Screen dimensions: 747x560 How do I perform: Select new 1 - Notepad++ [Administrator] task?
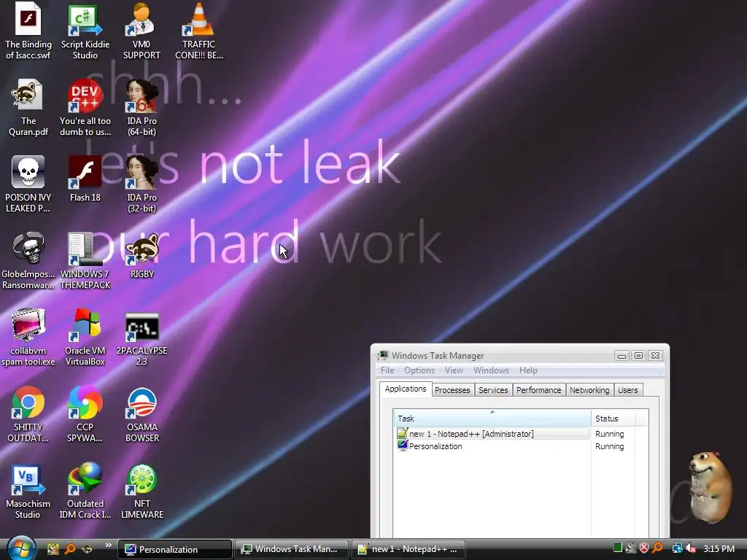[x=492, y=434]
